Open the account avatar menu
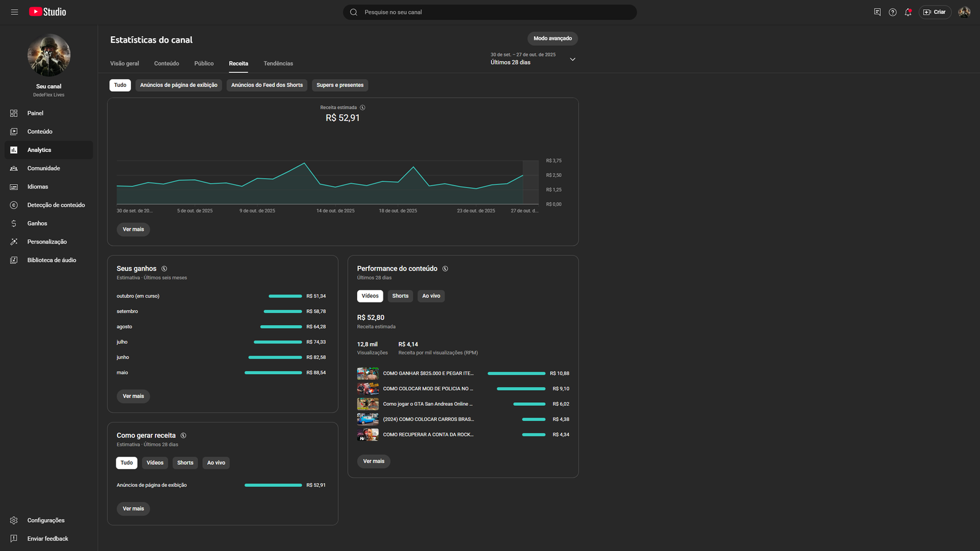 pyautogui.click(x=964, y=12)
